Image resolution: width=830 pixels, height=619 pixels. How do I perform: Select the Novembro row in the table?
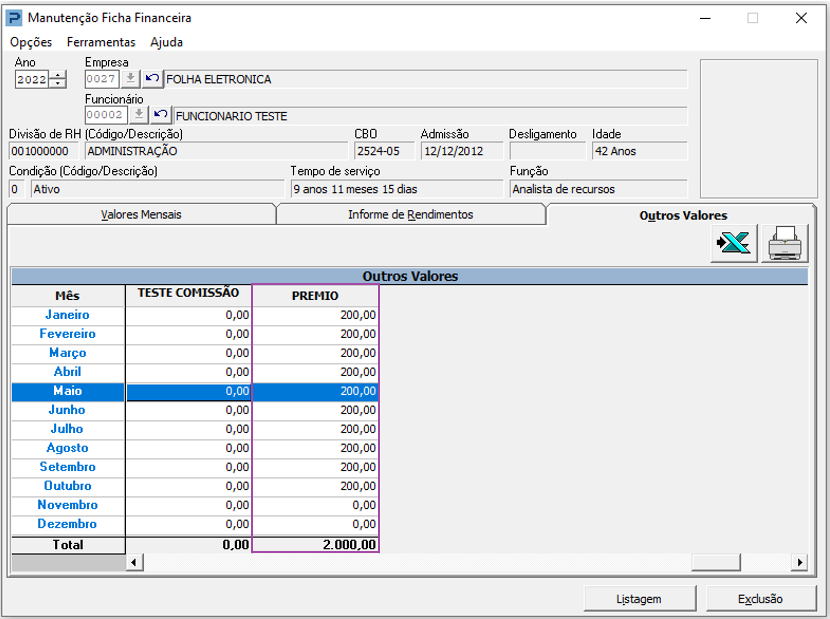tap(195, 505)
